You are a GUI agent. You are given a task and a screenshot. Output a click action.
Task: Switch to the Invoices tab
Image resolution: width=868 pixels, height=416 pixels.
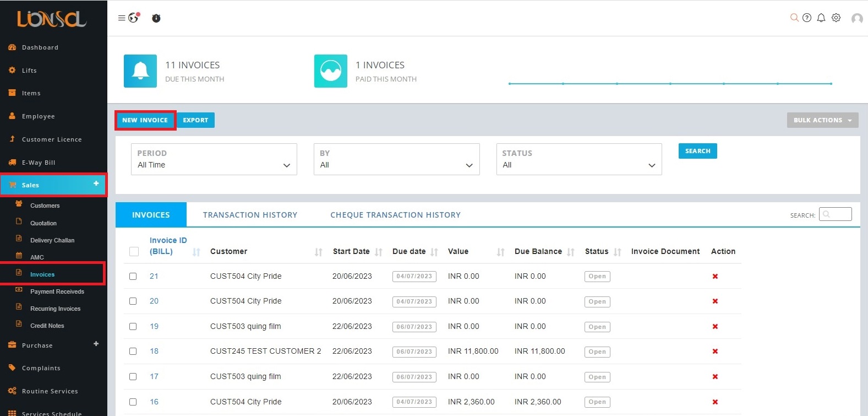151,215
